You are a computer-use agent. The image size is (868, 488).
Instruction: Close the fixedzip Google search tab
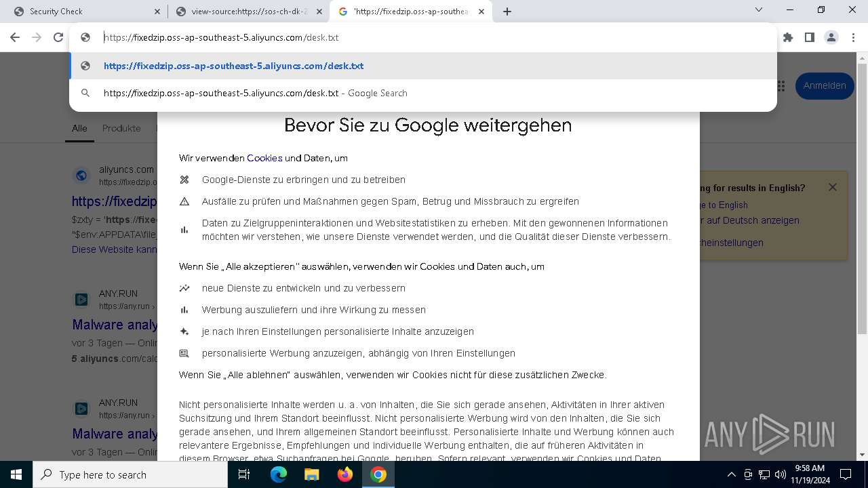click(481, 12)
